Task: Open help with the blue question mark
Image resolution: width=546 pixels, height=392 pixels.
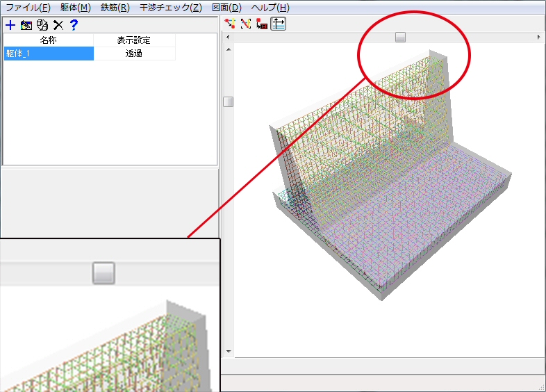Action: point(74,25)
